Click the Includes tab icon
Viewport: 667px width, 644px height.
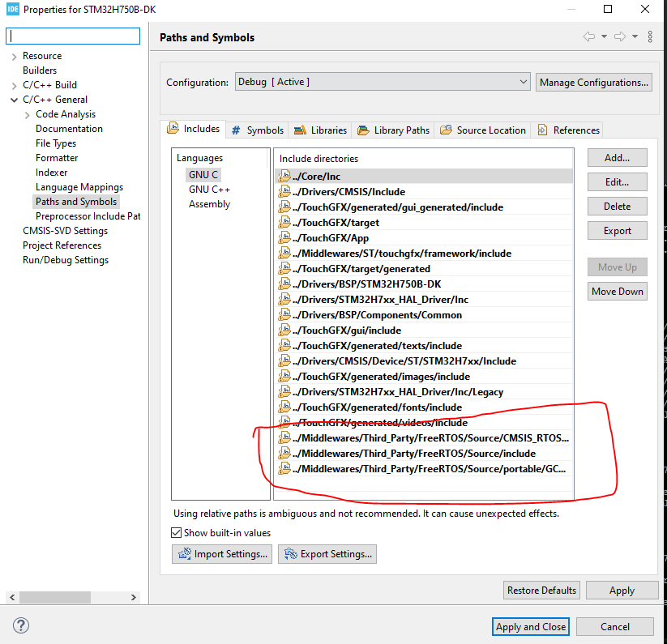tap(173, 128)
